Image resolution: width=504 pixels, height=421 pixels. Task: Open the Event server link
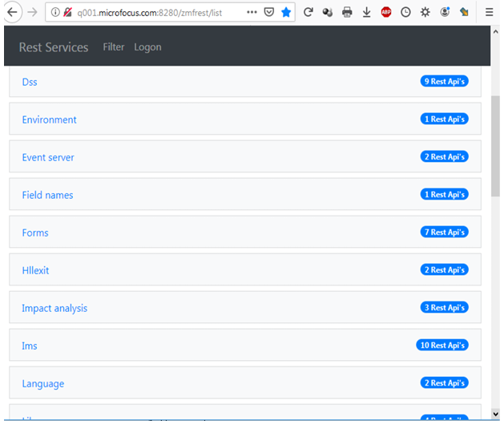(x=48, y=157)
